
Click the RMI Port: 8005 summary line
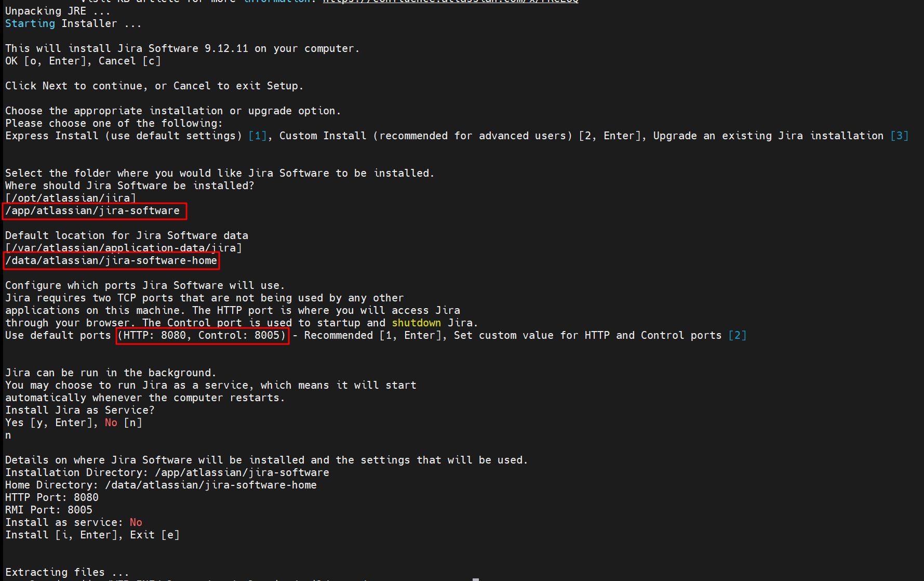point(48,510)
